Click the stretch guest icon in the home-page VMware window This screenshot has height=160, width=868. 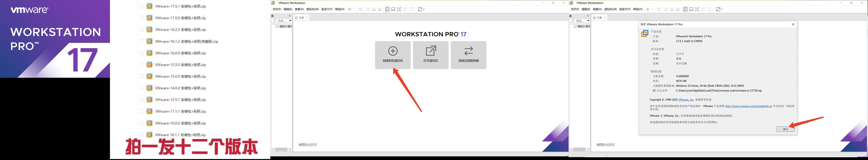(420, 9)
